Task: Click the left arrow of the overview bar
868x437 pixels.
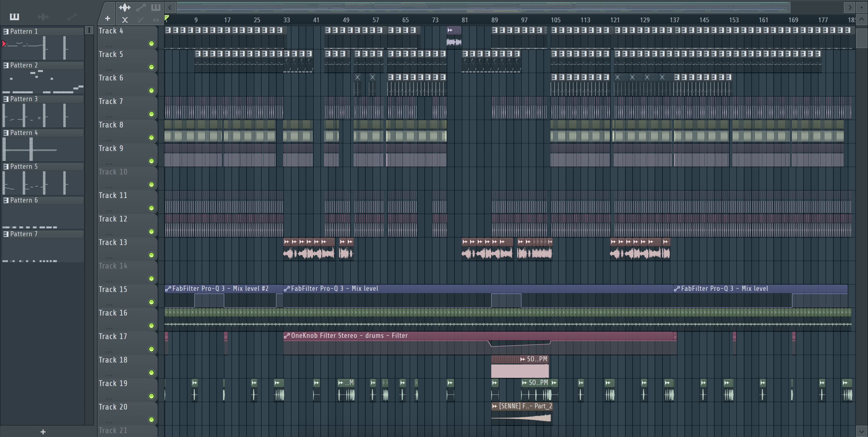Action: click(170, 7)
